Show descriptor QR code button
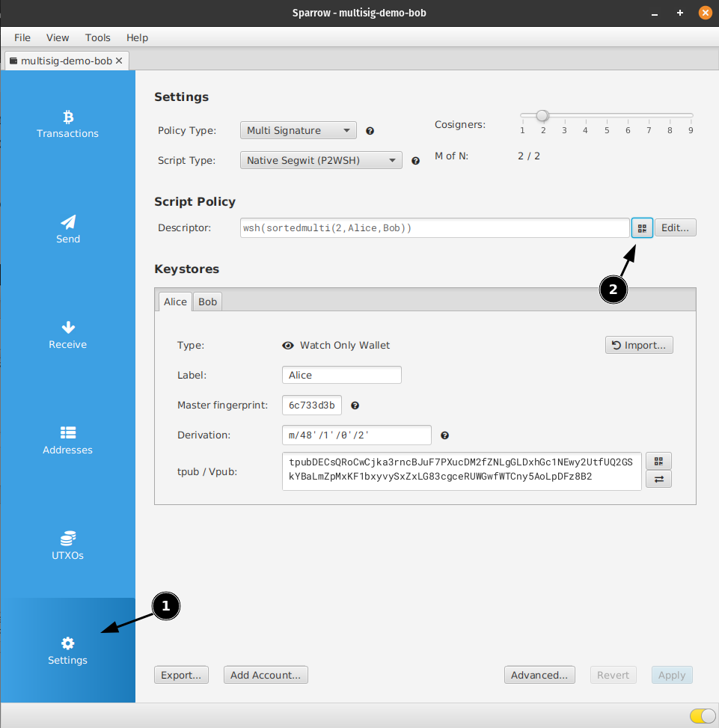 642,228
